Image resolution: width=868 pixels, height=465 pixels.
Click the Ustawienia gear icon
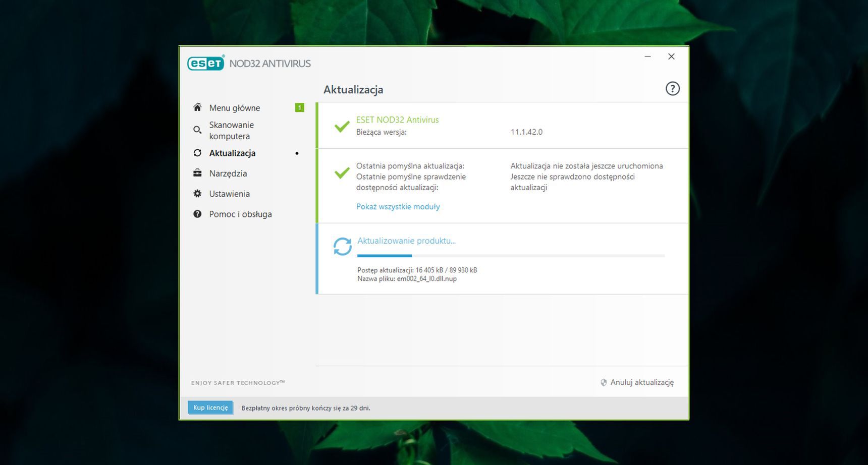[197, 193]
